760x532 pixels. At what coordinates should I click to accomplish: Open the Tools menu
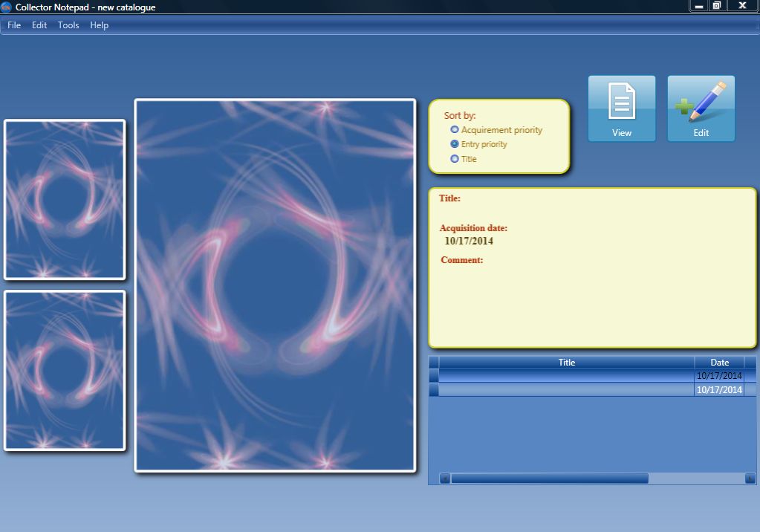coord(68,25)
